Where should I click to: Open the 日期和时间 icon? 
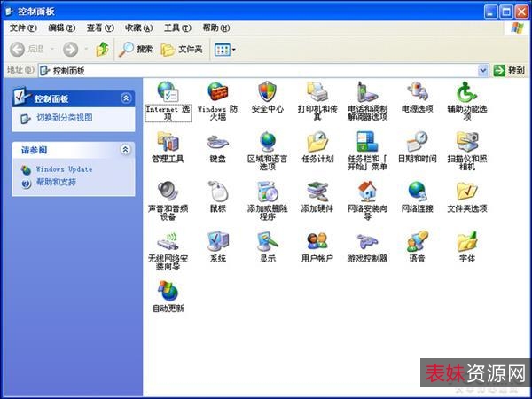coord(417,141)
